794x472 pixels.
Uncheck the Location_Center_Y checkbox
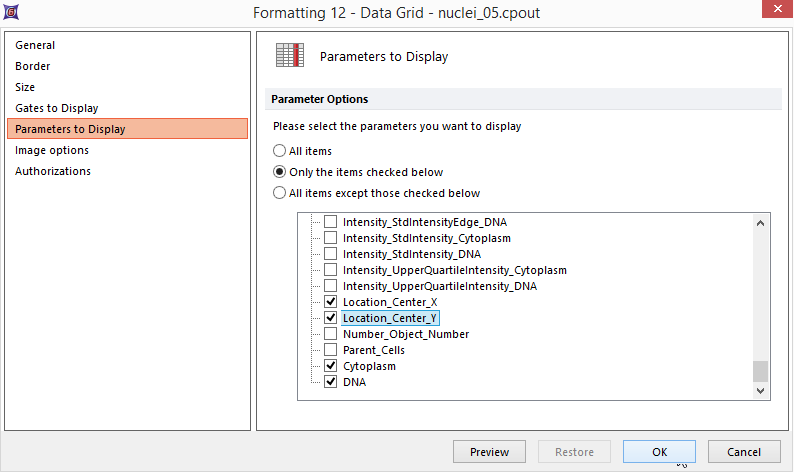330,318
